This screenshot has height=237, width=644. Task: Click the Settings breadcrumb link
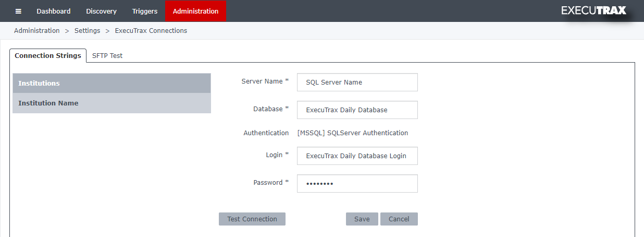[x=87, y=31]
